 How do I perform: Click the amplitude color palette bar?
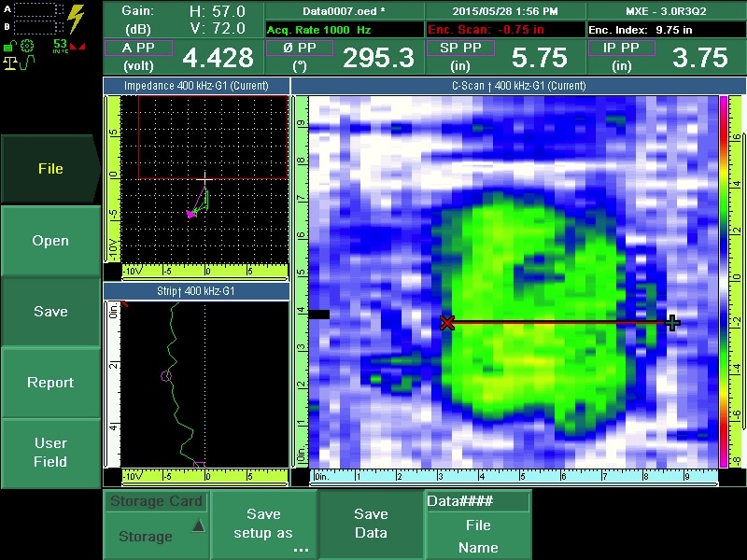coord(724,282)
